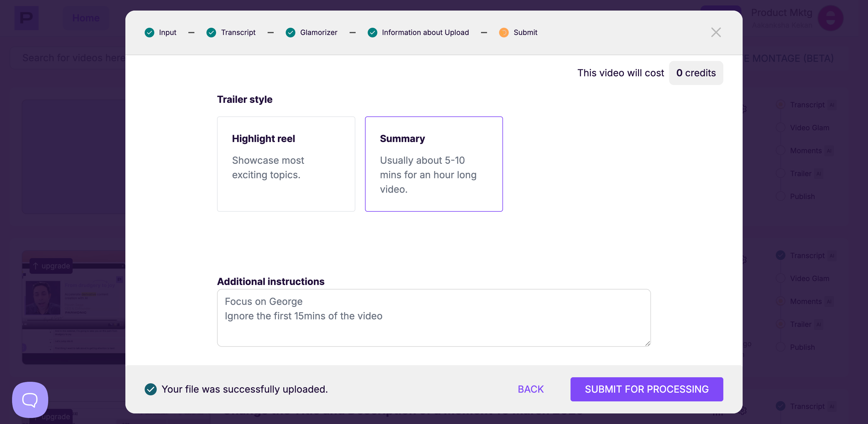
Task: Click the Glamorizer step checkmark icon
Action: pyautogui.click(x=290, y=32)
